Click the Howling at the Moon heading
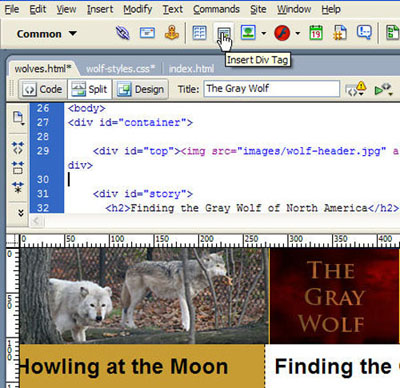This screenshot has width=400, height=388. [124, 367]
